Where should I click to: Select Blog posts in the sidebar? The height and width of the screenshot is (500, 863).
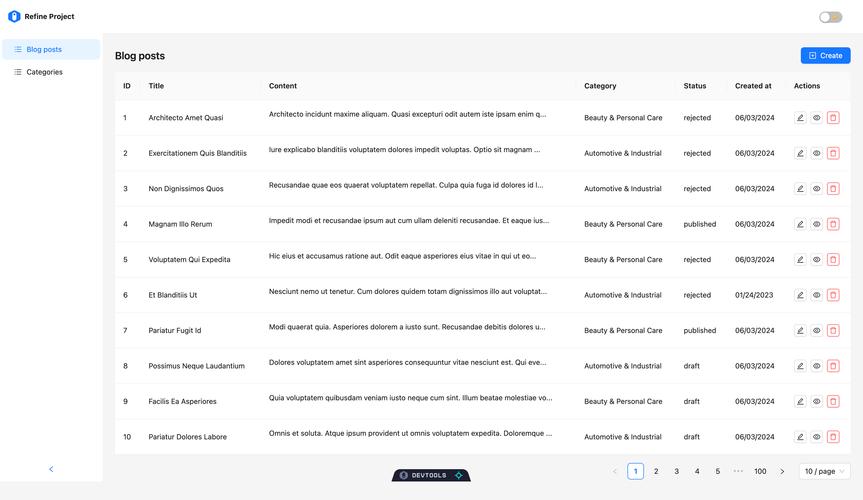[44, 49]
